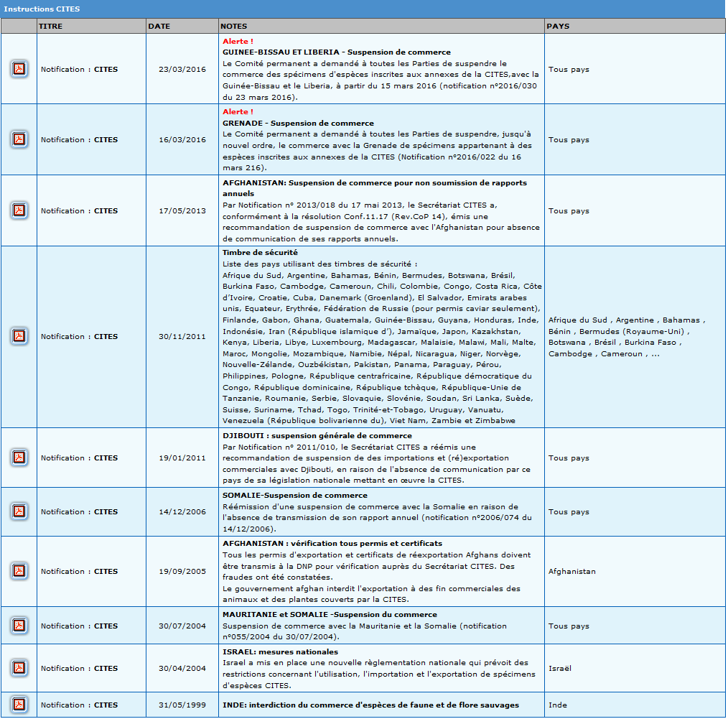The image size is (728, 719).
Task: Click Notification : CITES title dated 16/03/2016
Action: pos(80,140)
